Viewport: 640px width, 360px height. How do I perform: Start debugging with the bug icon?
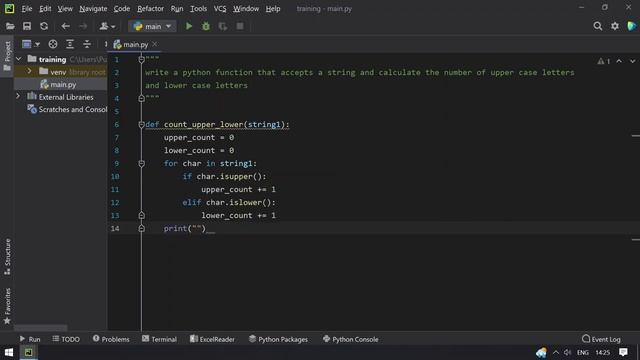pos(206,27)
